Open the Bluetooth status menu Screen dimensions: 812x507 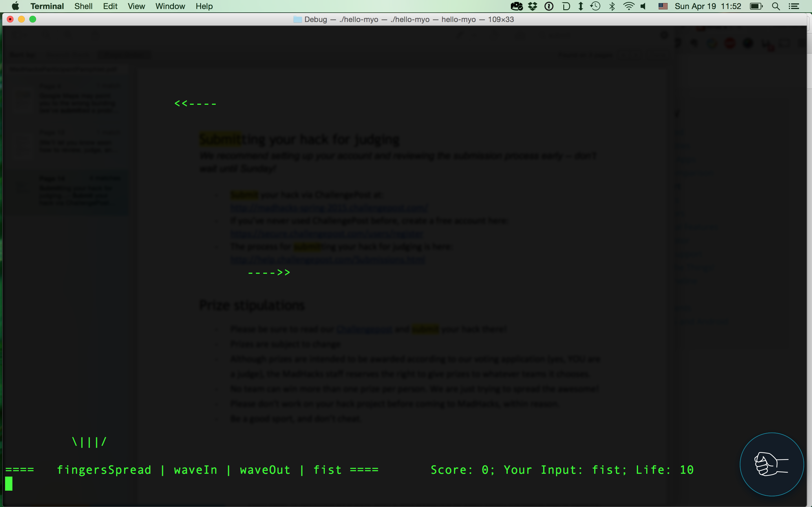[612, 6]
